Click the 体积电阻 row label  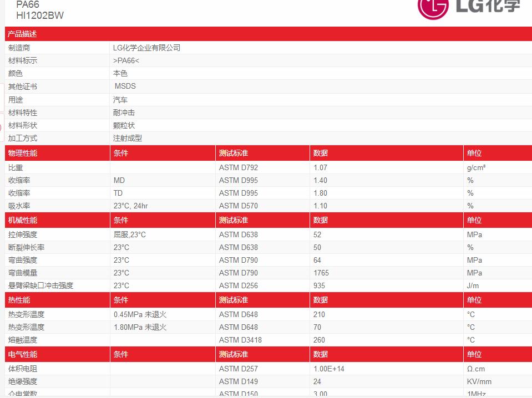click(x=23, y=369)
